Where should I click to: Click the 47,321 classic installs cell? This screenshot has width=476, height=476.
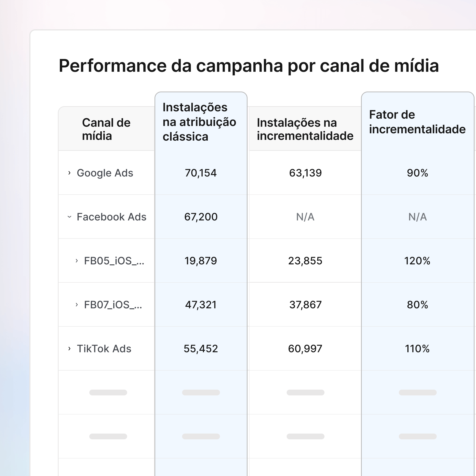click(201, 305)
